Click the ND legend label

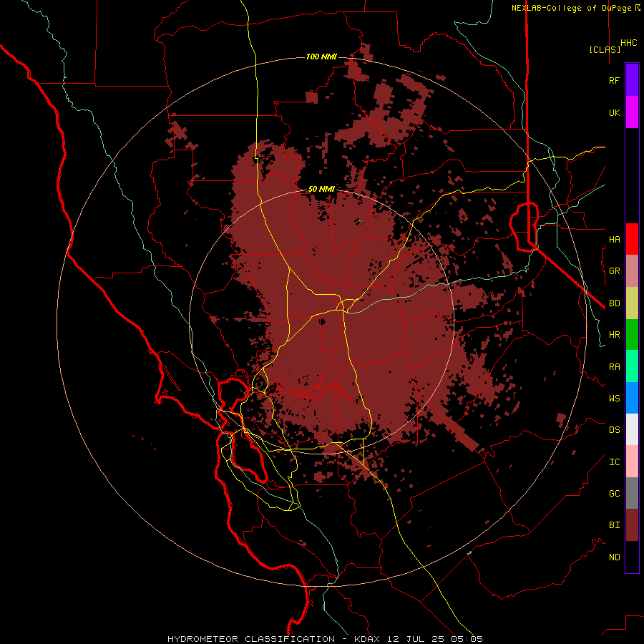pyautogui.click(x=614, y=557)
